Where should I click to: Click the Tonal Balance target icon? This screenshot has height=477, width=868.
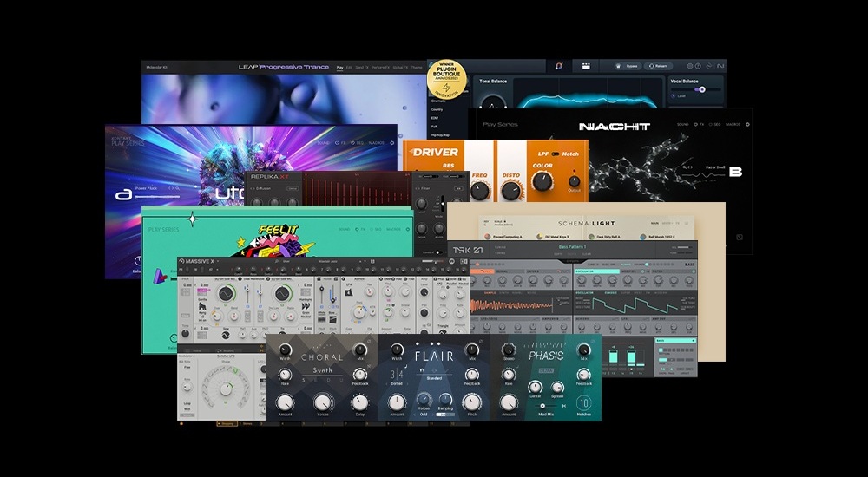click(492, 102)
